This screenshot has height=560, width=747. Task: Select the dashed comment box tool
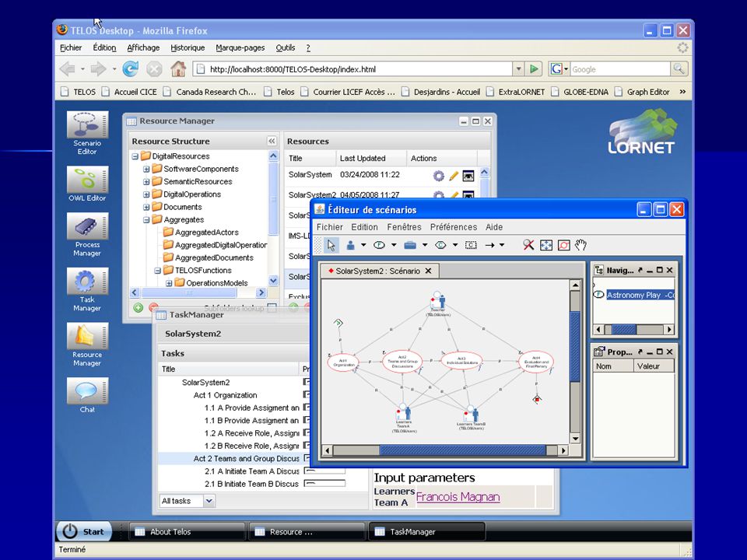pos(471,245)
